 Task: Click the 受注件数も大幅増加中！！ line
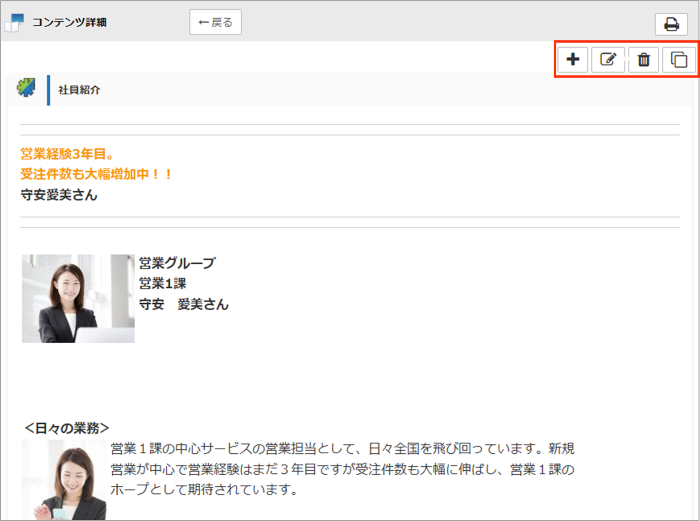point(96,174)
